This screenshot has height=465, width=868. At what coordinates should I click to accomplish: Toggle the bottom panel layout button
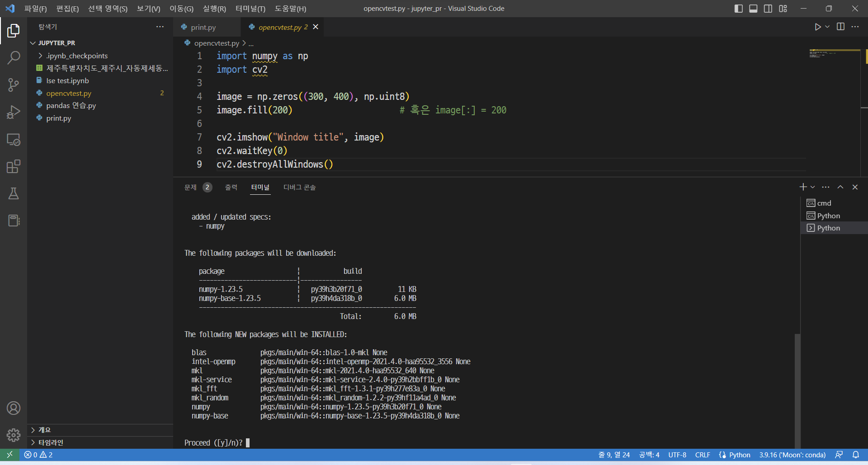[753, 9]
